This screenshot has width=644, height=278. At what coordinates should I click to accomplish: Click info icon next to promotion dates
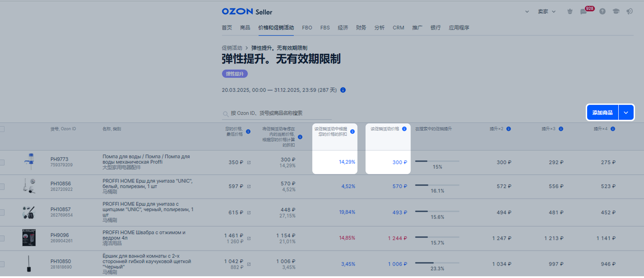[343, 90]
